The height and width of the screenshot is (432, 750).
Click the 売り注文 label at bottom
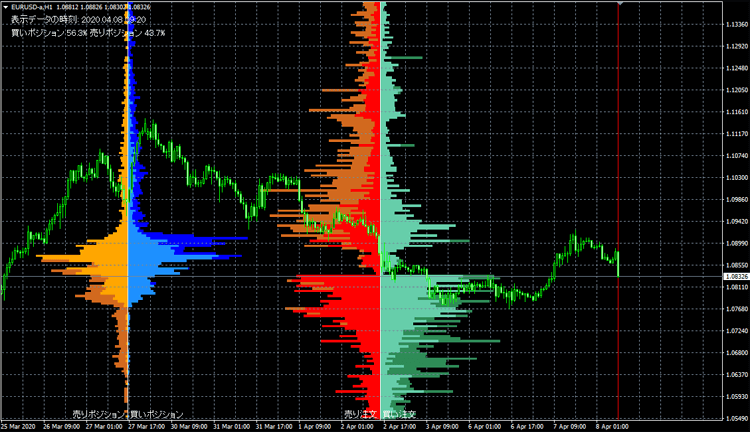point(360,413)
